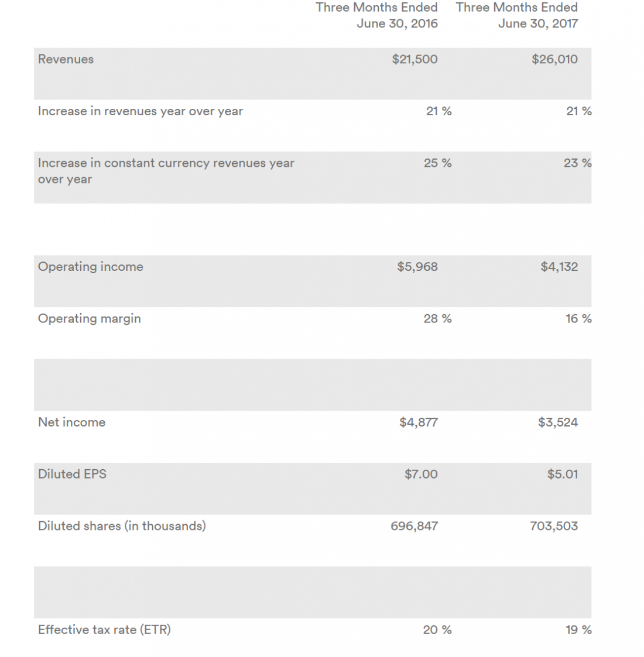Click the Operating income label
The height and width of the screenshot is (657, 644).
point(91,267)
